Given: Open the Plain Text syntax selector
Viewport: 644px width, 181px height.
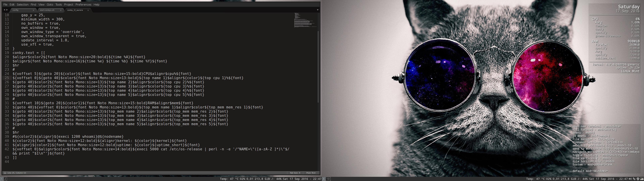Looking at the screenshot, I should coord(311,173).
